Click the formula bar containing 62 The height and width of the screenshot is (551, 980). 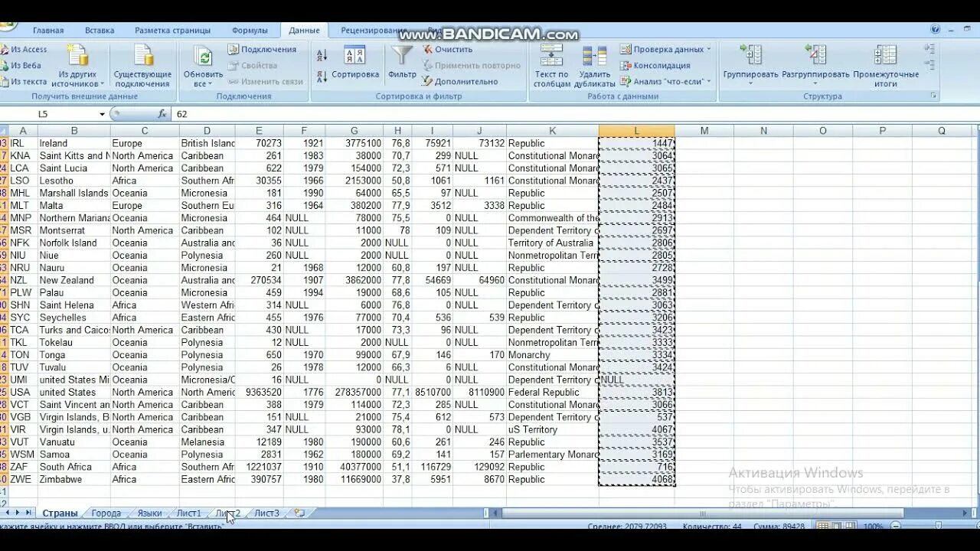[574, 114]
